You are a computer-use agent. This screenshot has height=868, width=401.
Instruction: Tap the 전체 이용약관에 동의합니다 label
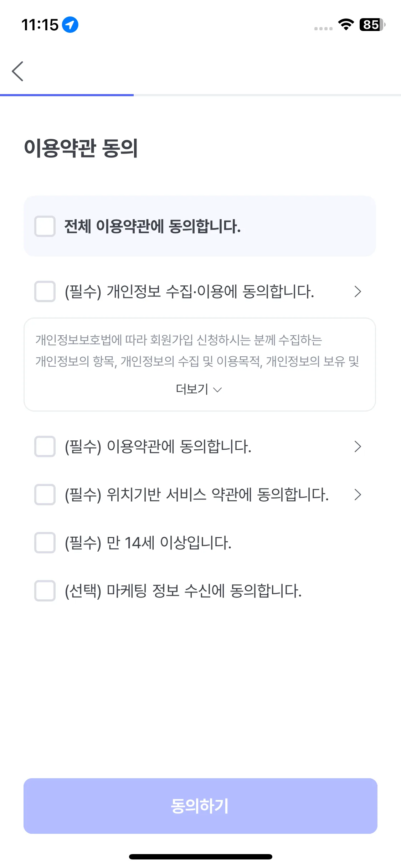(x=153, y=227)
